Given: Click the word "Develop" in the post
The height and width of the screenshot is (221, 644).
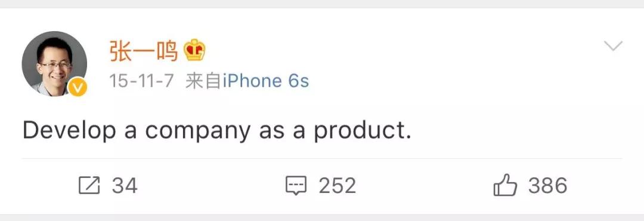Looking at the screenshot, I should pos(69,131).
